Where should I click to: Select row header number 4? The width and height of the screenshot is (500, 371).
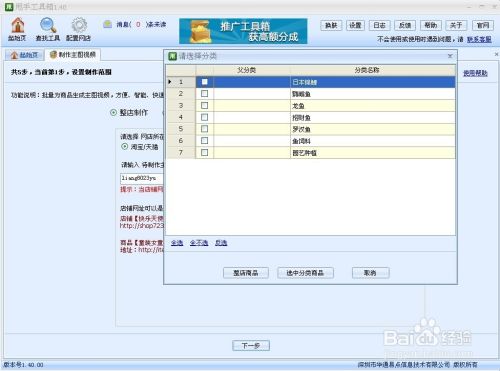181,117
